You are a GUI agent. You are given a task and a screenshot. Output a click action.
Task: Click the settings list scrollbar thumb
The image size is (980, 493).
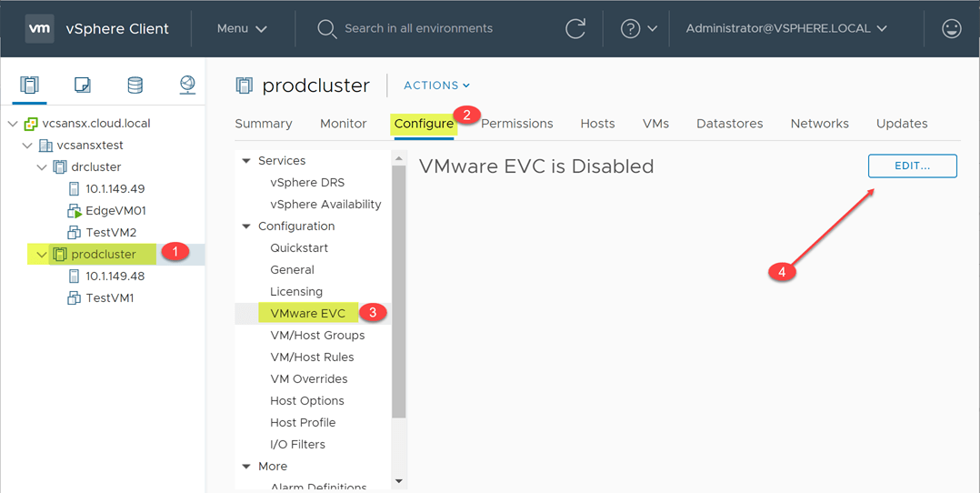pyautogui.click(x=399, y=292)
